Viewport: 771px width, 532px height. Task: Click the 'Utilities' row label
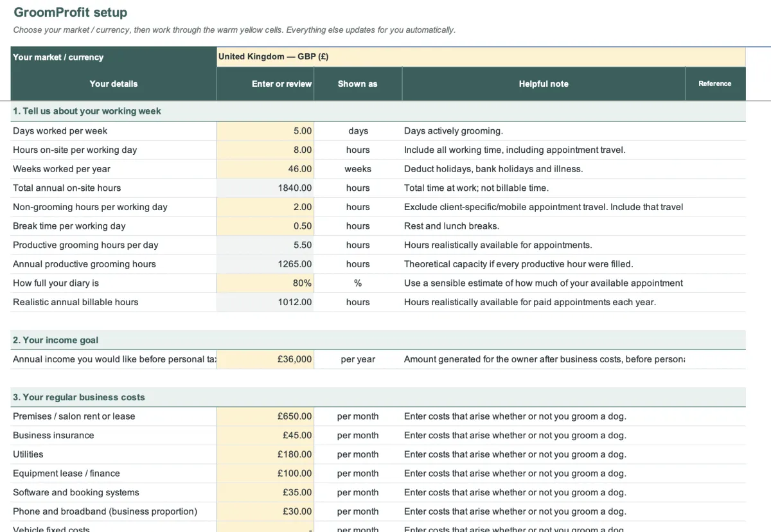point(28,454)
